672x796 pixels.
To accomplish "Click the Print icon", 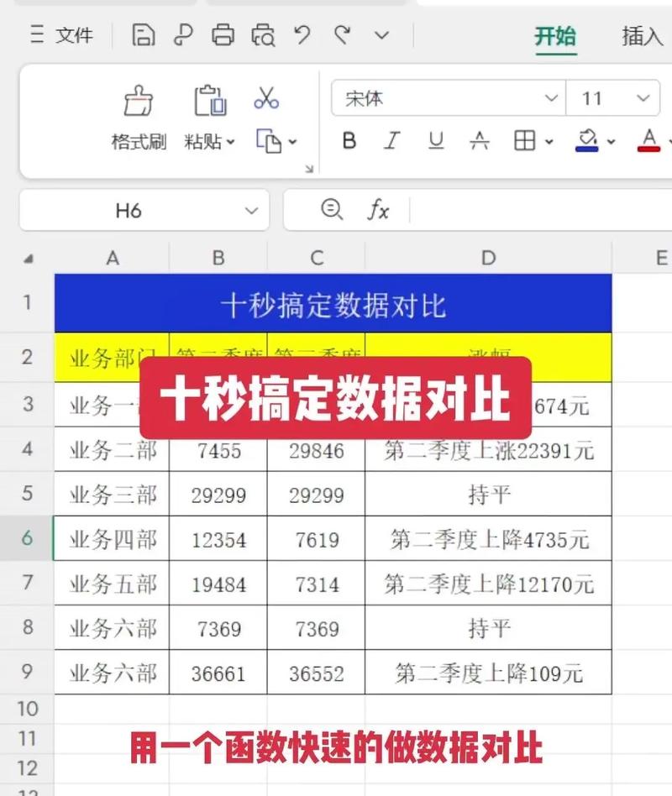I will pyautogui.click(x=223, y=35).
